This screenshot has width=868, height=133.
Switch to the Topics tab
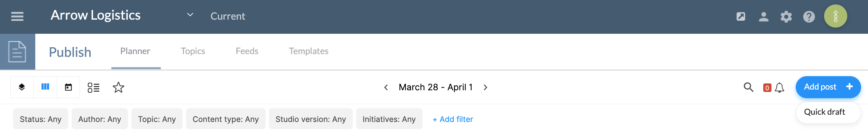point(193,51)
